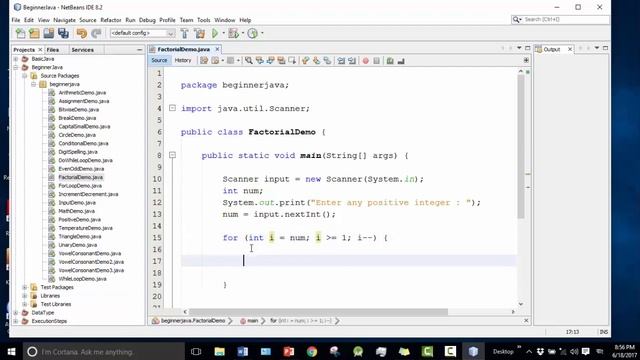The image size is (640, 360).
Task: Click the New File icon
Action: click(20, 33)
